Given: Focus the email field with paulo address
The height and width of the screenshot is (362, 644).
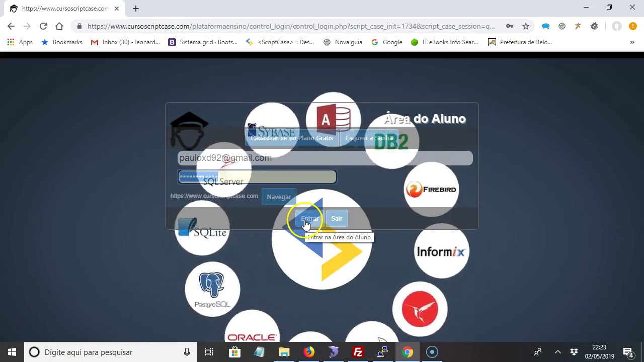Looking at the screenshot, I should pyautogui.click(x=325, y=158).
